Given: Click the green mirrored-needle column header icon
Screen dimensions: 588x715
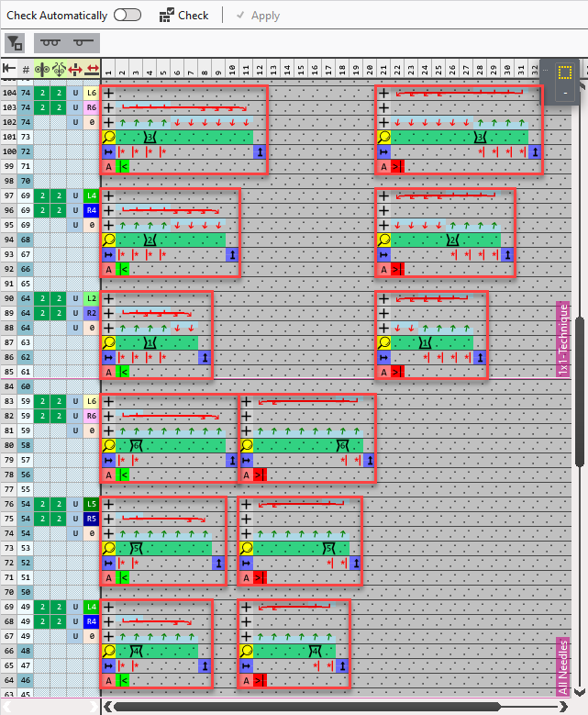Looking at the screenshot, I should 42,69.
